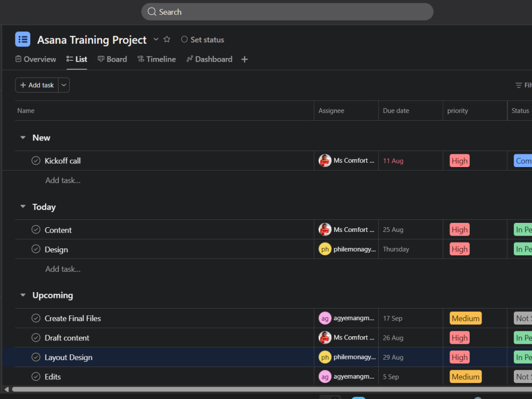Click agyemangm avatar on Create Final Files
This screenshot has width=532, height=399.
click(325, 318)
